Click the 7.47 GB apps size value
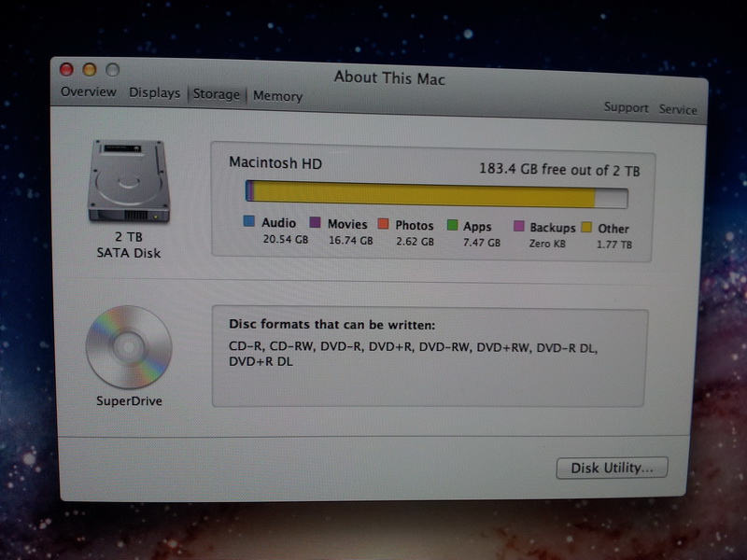747x560 pixels. pos(482,243)
